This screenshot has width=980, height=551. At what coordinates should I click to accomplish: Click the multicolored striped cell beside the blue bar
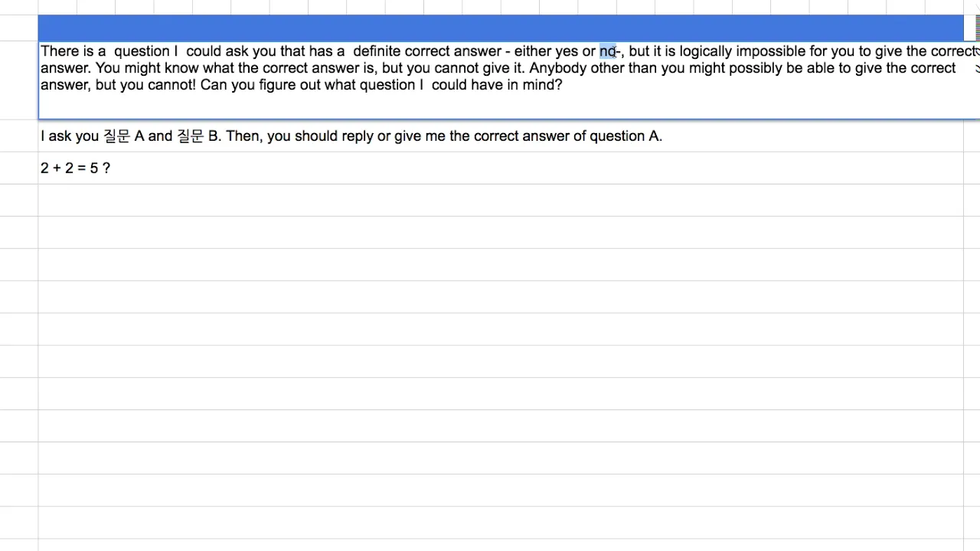click(x=972, y=28)
